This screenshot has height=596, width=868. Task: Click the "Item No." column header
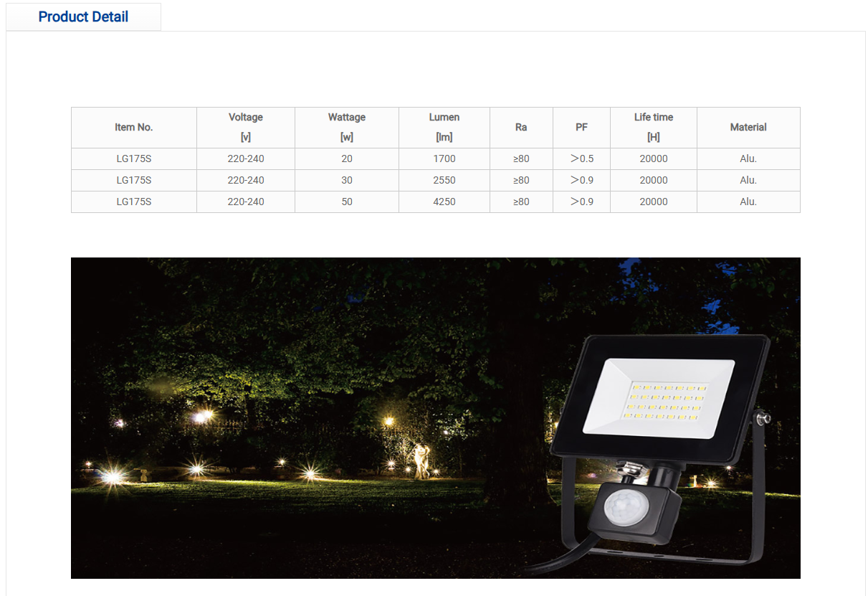134,128
